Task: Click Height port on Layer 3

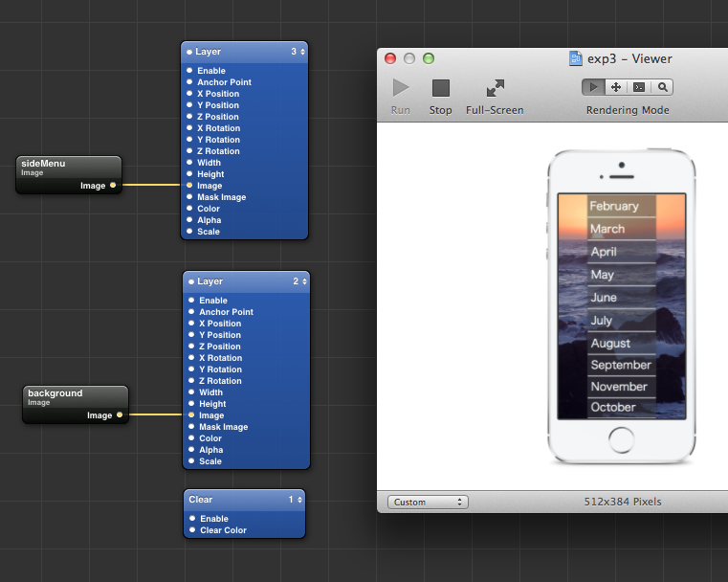Action: coord(189,173)
